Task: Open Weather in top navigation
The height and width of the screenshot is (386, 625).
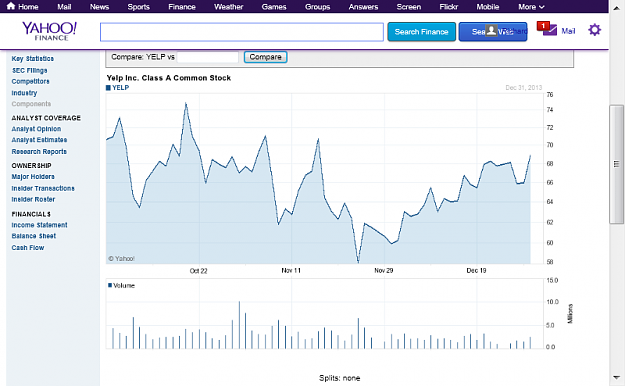Action: click(228, 7)
